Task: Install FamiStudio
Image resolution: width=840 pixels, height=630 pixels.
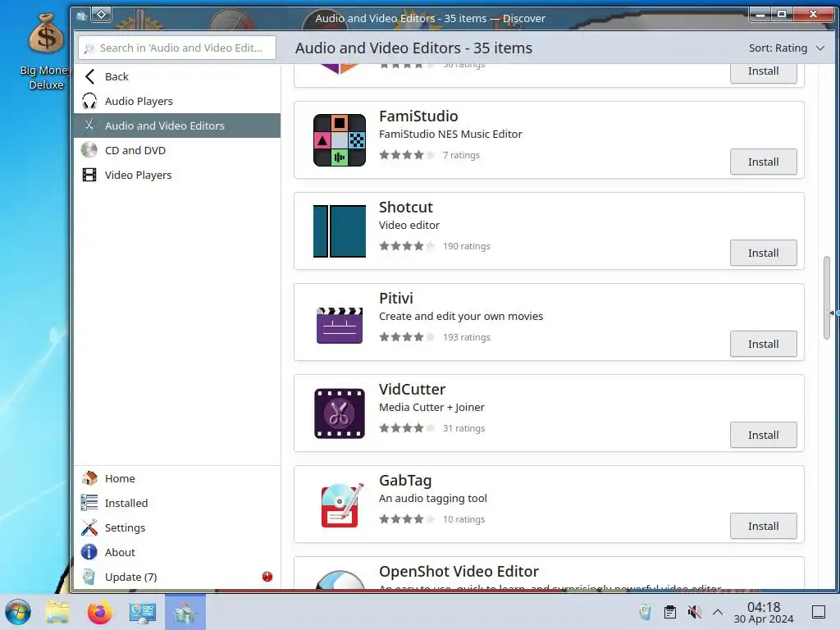Action: (x=763, y=162)
